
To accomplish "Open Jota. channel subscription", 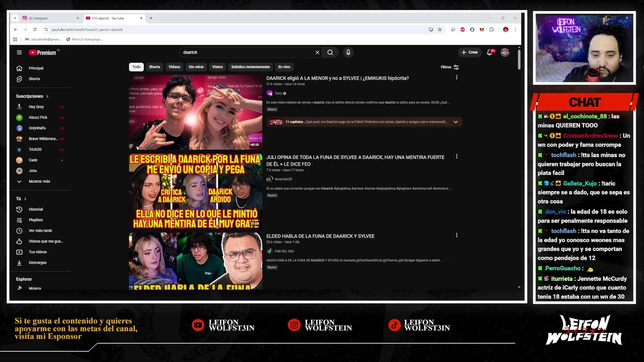I will click(x=33, y=170).
